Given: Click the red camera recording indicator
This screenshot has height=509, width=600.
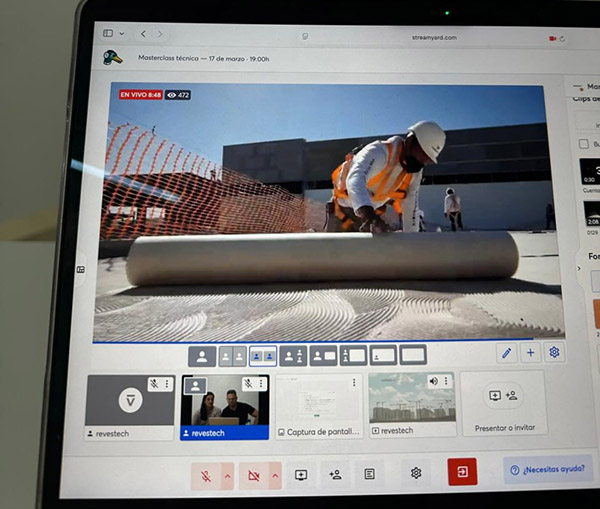Looking at the screenshot, I should (x=553, y=38).
